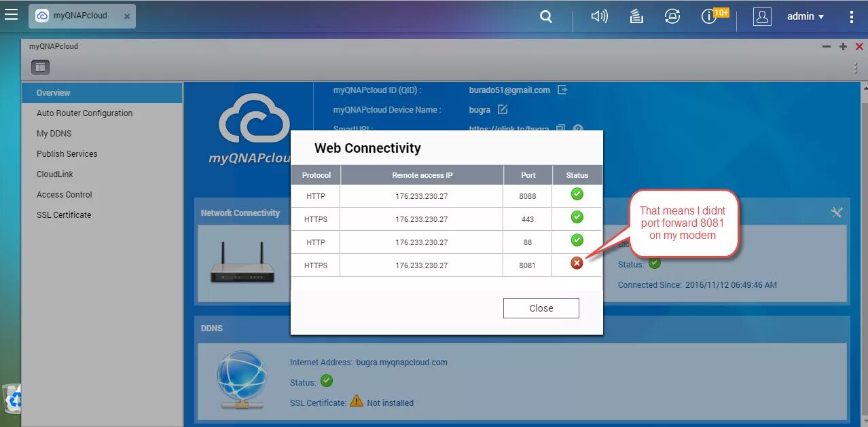868x427 pixels.
Task: Close the Web Connectivity dialog
Action: point(541,308)
